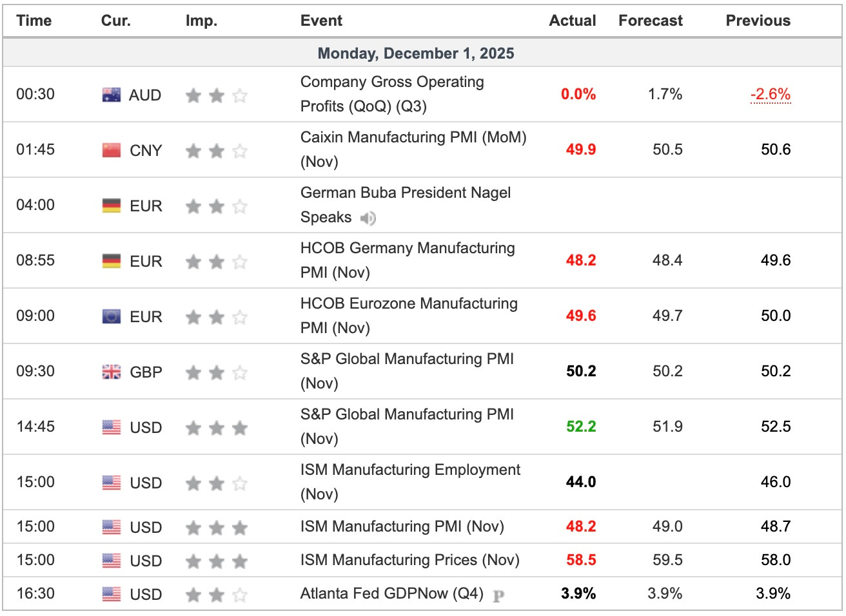Screen dimensions: 846x616
Task: Click importance stars for ISM Manufacturing PMI
Action: click(216, 528)
